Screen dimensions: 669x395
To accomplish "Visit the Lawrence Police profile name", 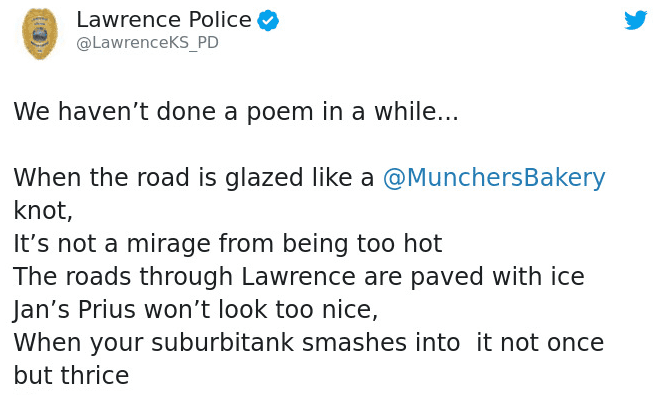I will click(x=164, y=20).
